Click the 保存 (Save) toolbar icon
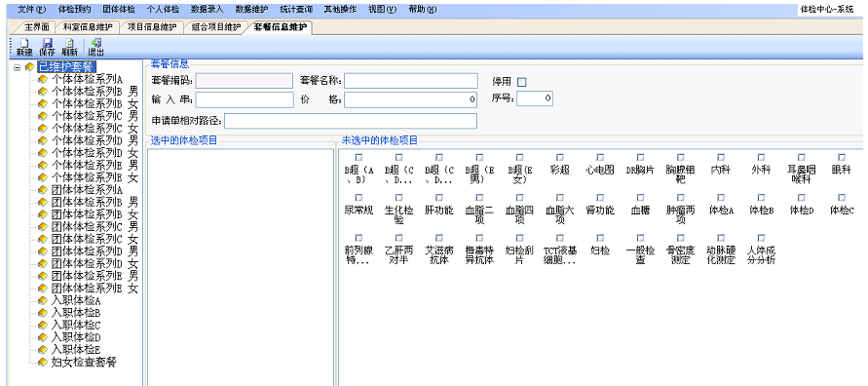The image size is (868, 386). [x=47, y=47]
